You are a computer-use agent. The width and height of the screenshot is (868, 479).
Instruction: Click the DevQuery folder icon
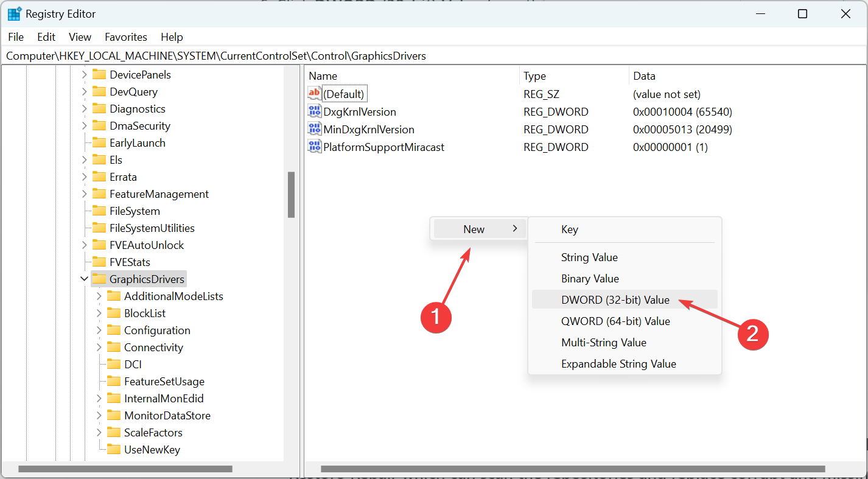[99, 91]
